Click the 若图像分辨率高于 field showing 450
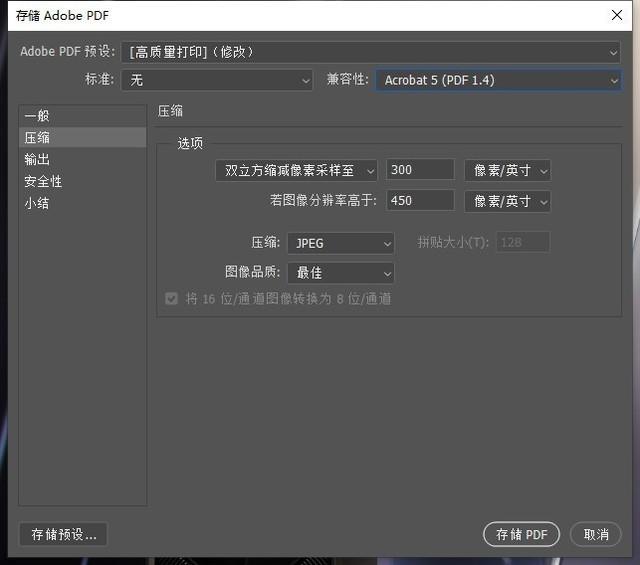Image resolution: width=640 pixels, height=565 pixels. point(420,201)
